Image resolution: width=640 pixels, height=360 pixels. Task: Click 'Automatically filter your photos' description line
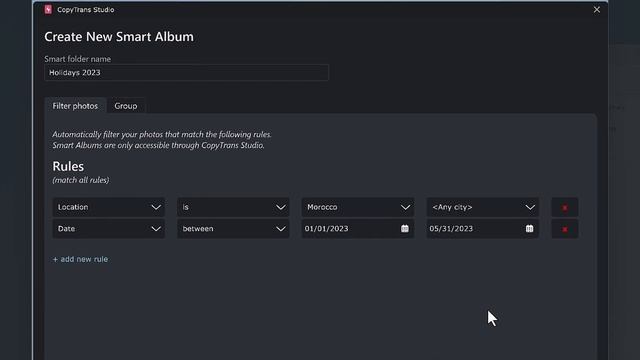coord(162,134)
